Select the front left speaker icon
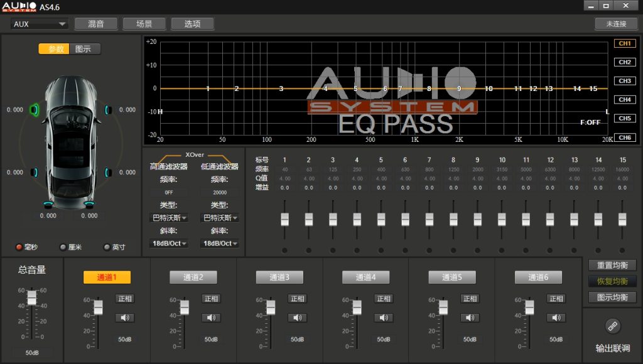This screenshot has height=364, width=643. pyautogui.click(x=35, y=109)
